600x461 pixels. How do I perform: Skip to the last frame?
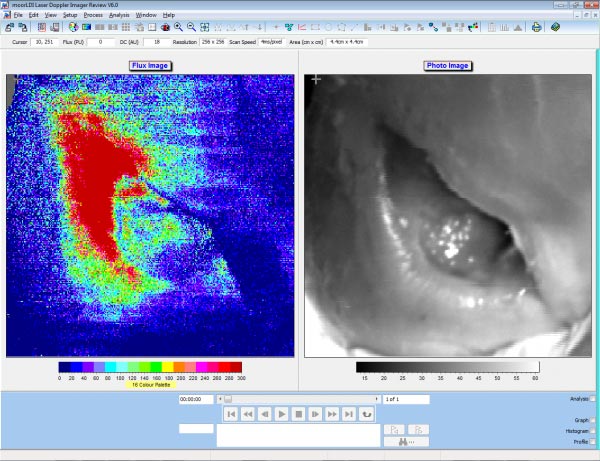click(x=349, y=413)
